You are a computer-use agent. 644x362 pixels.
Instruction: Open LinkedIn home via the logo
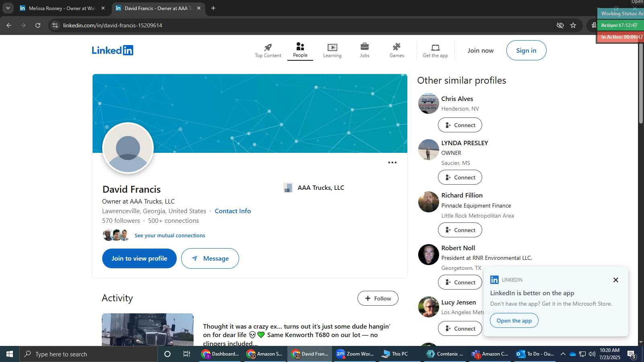[112, 50]
